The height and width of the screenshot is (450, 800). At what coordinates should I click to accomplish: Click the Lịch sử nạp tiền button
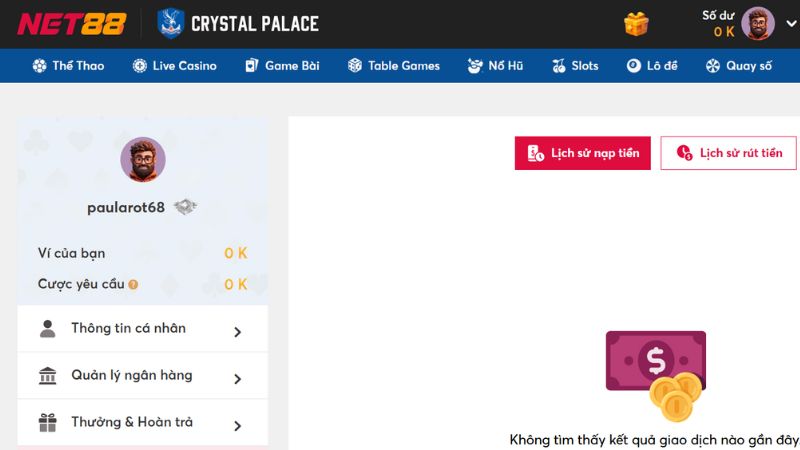[x=583, y=153]
